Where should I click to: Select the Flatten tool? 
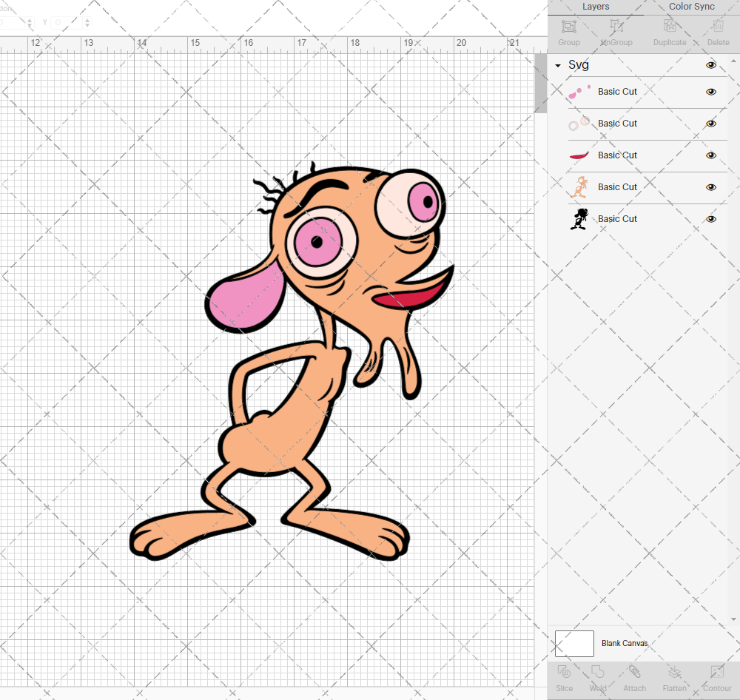click(674, 677)
